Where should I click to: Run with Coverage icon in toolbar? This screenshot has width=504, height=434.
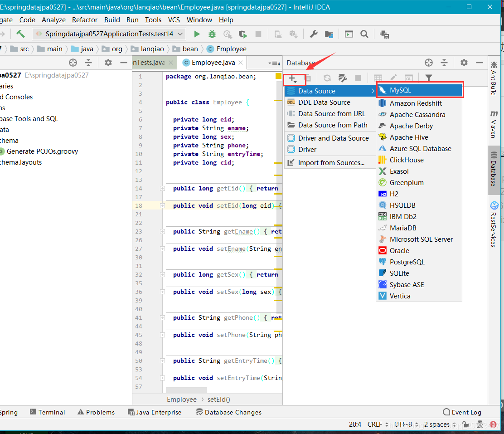click(x=242, y=34)
